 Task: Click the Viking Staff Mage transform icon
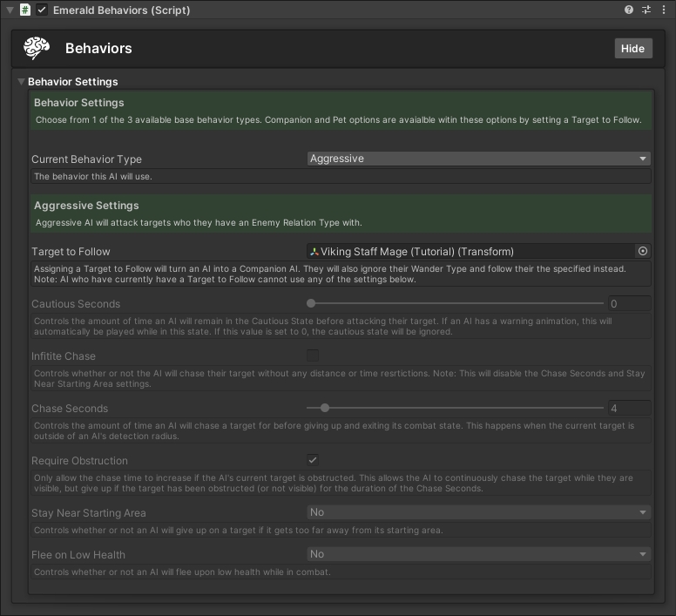point(314,252)
